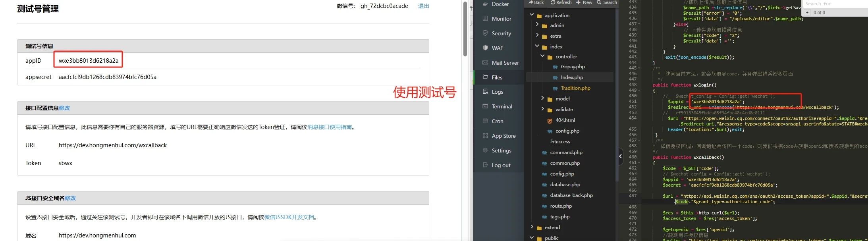Select Index.php in the file tree
The height and width of the screenshot is (241, 868).
[572, 77]
